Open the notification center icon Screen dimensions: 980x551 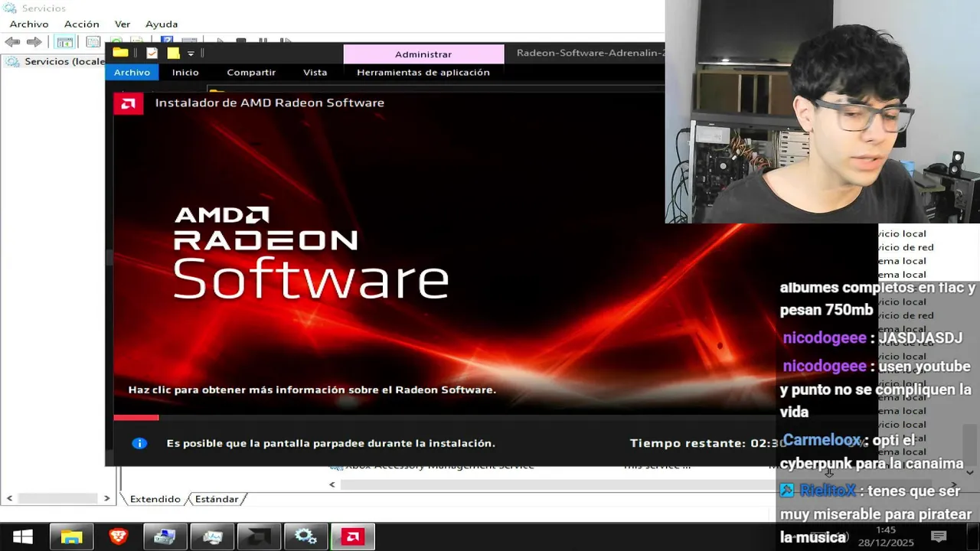pos(939,536)
